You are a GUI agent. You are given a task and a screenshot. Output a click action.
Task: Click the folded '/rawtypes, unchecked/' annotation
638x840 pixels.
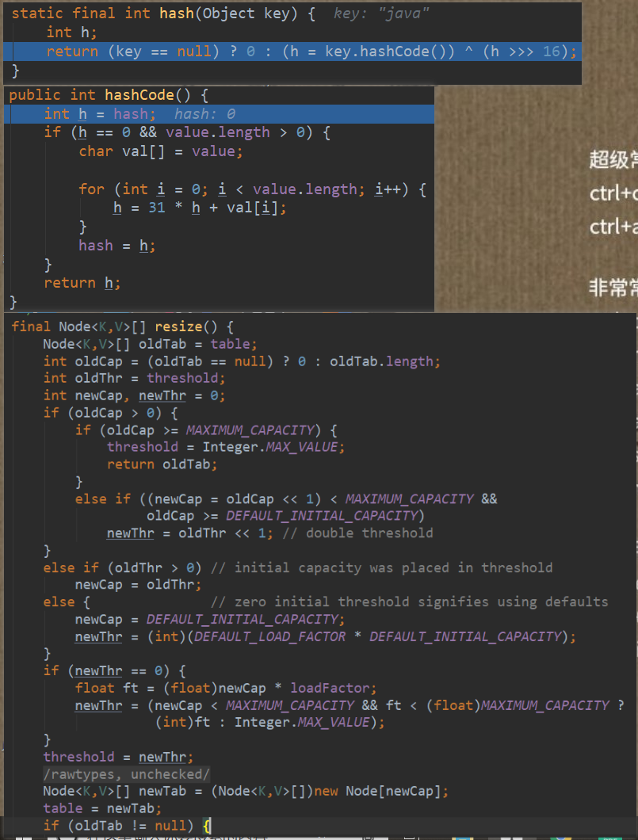tap(127, 774)
